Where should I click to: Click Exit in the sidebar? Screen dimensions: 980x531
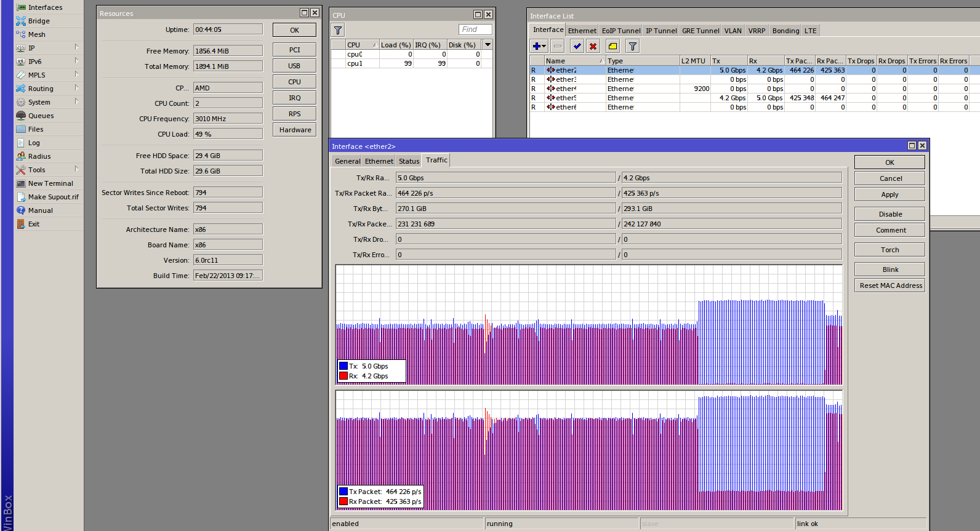click(34, 224)
